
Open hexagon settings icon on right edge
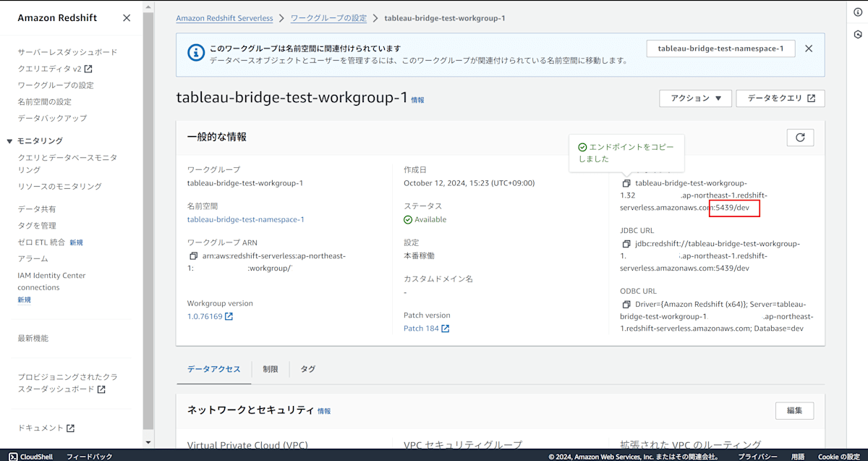[858, 34]
